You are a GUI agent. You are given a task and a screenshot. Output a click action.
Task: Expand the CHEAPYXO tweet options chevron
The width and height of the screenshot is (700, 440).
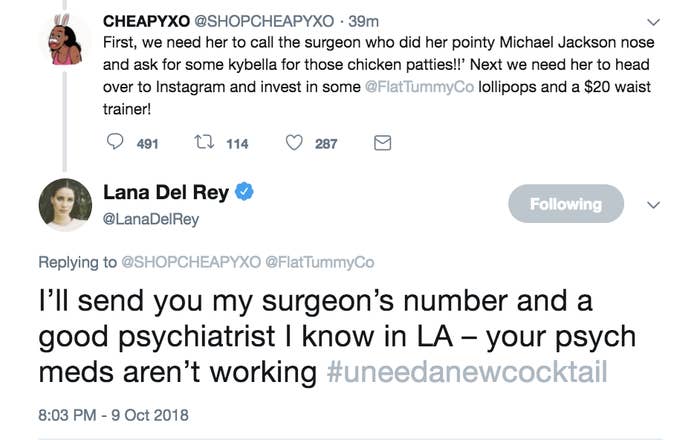pyautogui.click(x=655, y=21)
